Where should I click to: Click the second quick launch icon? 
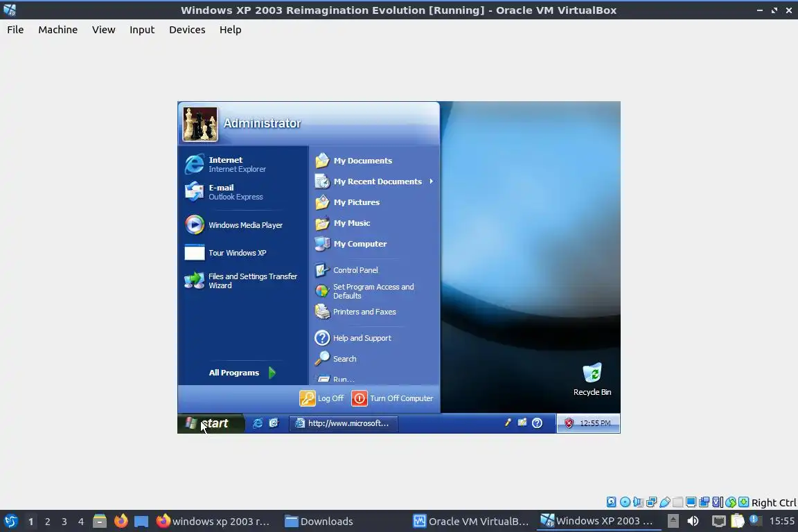(274, 423)
